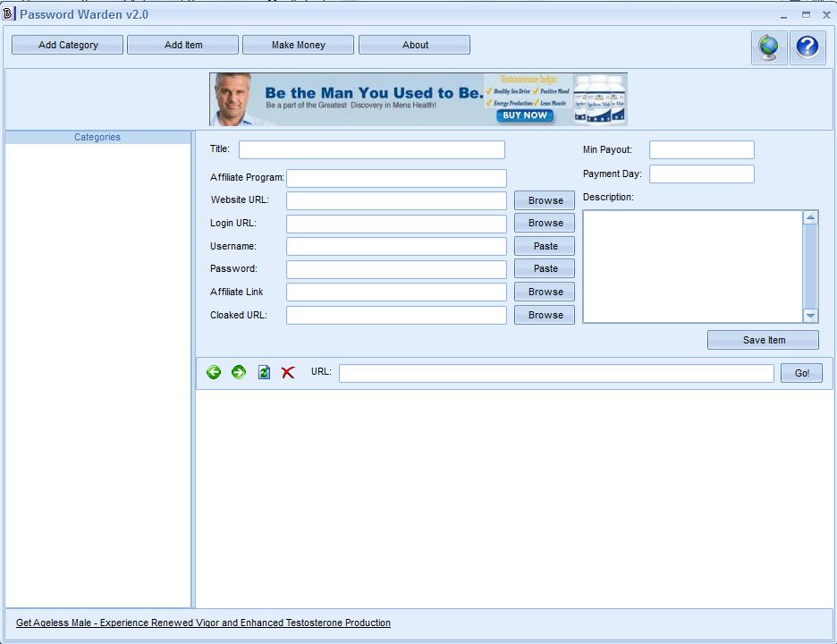Focus the Cloaked URL field
Screen dimensions: 837x644
(x=397, y=315)
